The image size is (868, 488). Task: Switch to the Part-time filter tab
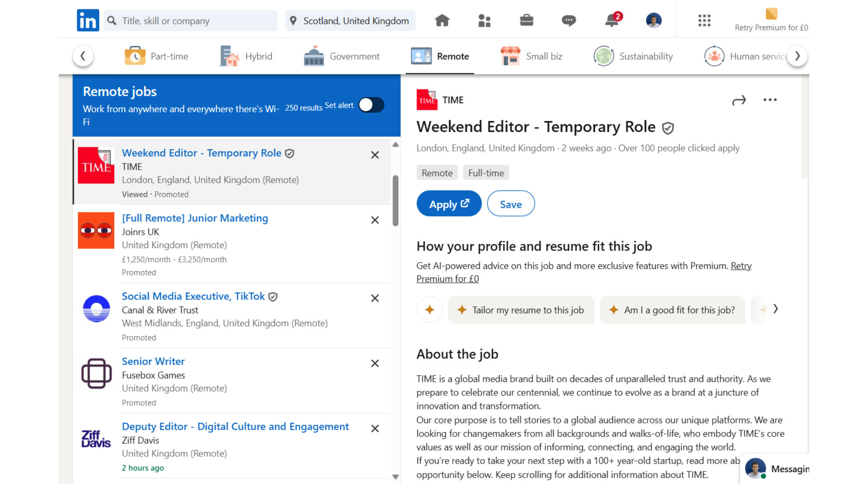click(x=156, y=56)
